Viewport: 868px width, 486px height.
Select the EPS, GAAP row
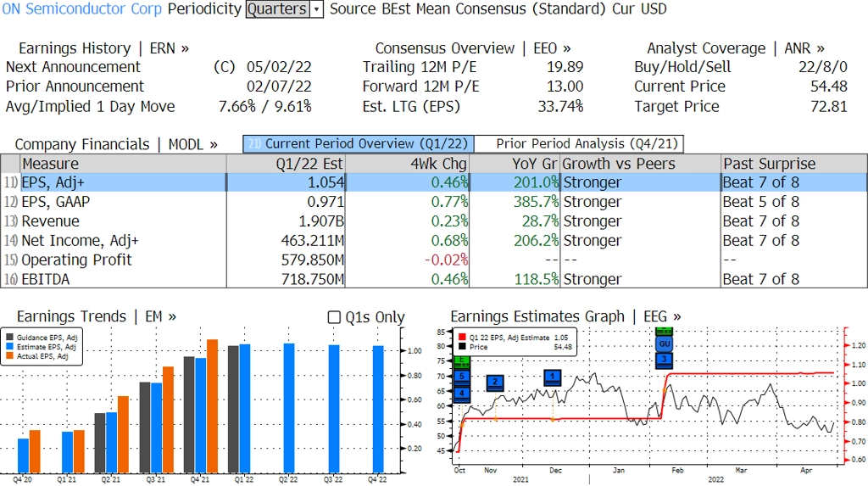(434, 202)
